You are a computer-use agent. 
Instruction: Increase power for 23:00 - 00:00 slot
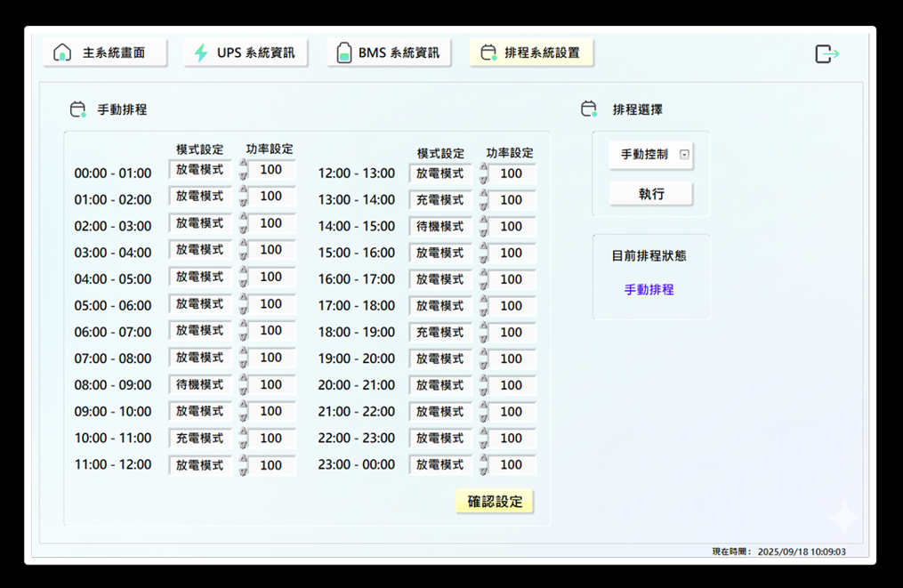[483, 460]
